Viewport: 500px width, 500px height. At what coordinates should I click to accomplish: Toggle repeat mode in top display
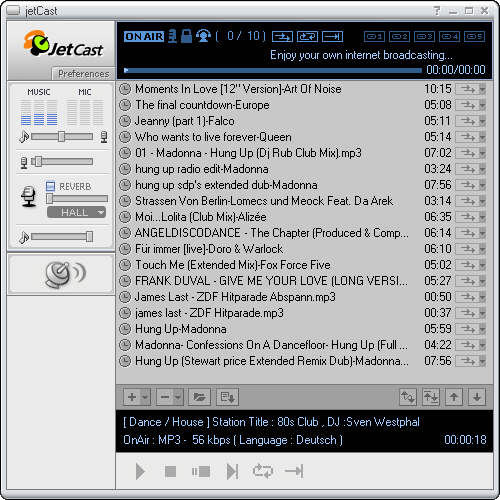[x=307, y=36]
